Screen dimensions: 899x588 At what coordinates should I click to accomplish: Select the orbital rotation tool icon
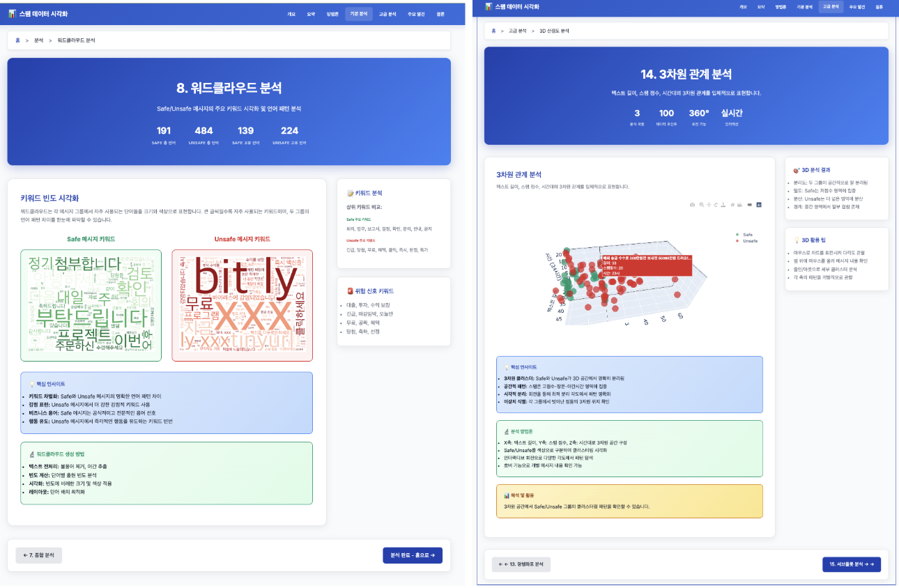(717, 205)
